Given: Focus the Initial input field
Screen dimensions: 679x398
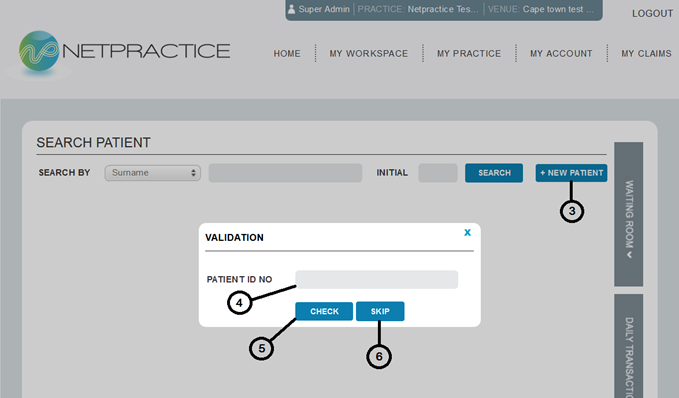Looking at the screenshot, I should [x=438, y=173].
